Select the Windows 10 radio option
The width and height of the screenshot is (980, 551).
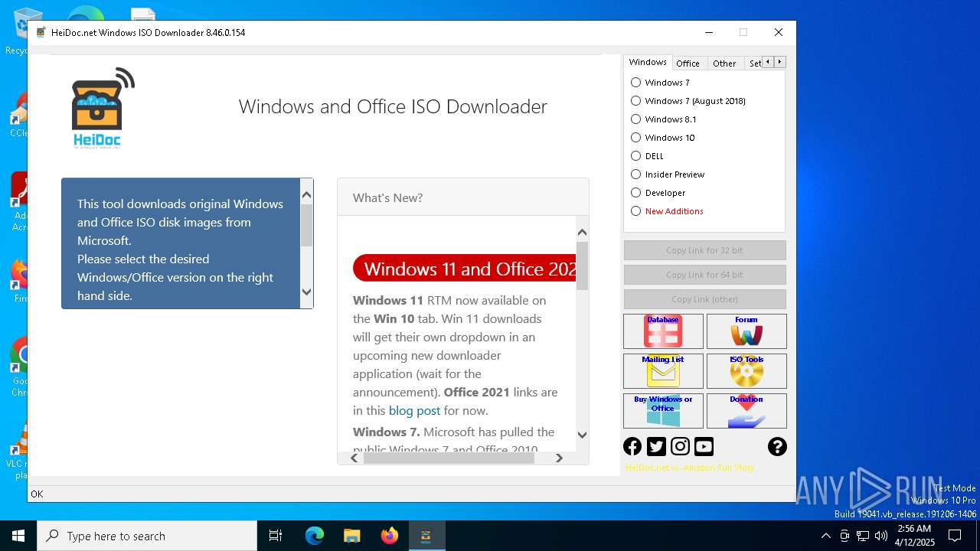pos(663,138)
